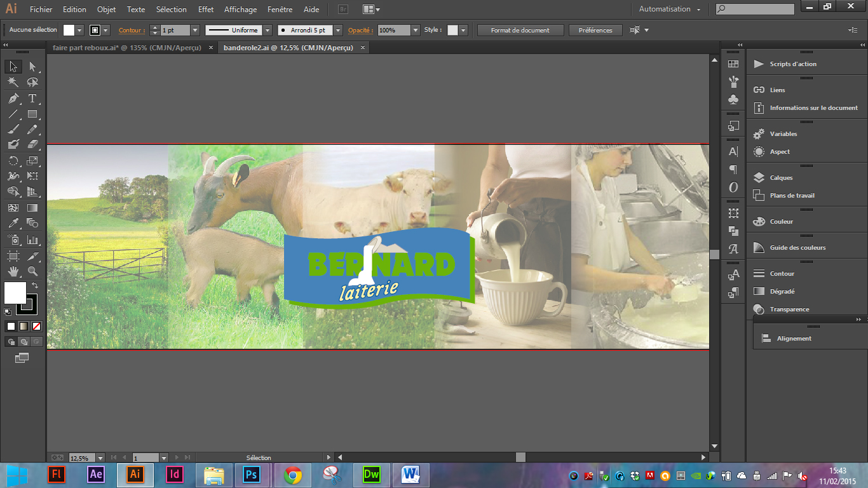Click the search field at top right
This screenshot has width=868, height=488.
pyautogui.click(x=755, y=10)
